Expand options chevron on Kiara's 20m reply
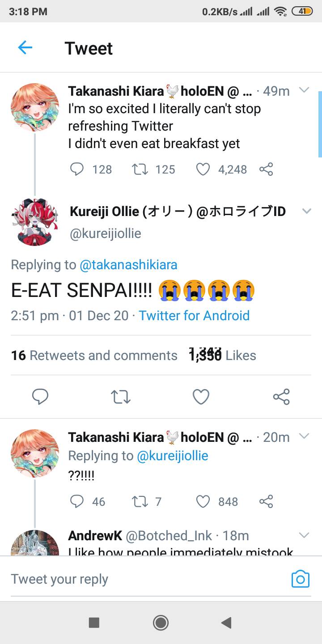Viewport: 322px width, 644px height. point(304,436)
